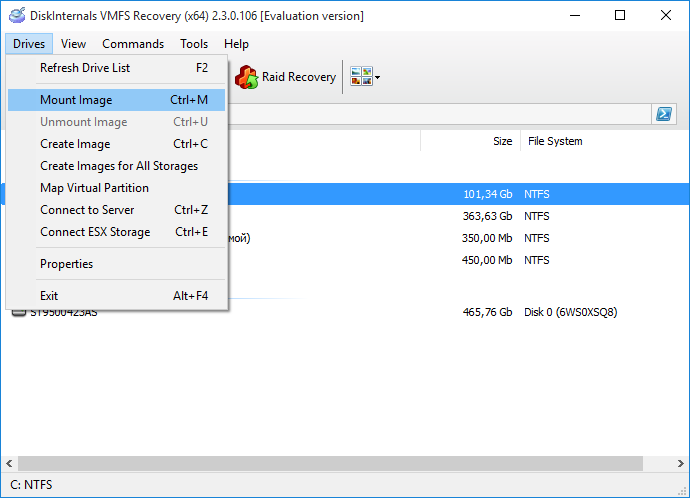Choose Exit from Drives menu
The width and height of the screenshot is (690, 498).
point(116,296)
